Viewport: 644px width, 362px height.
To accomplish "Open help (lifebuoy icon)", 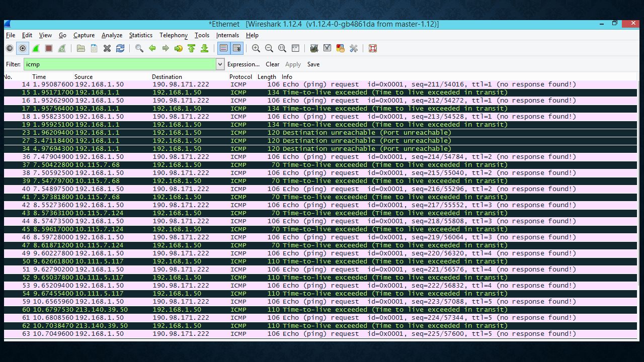I will pos(372,48).
